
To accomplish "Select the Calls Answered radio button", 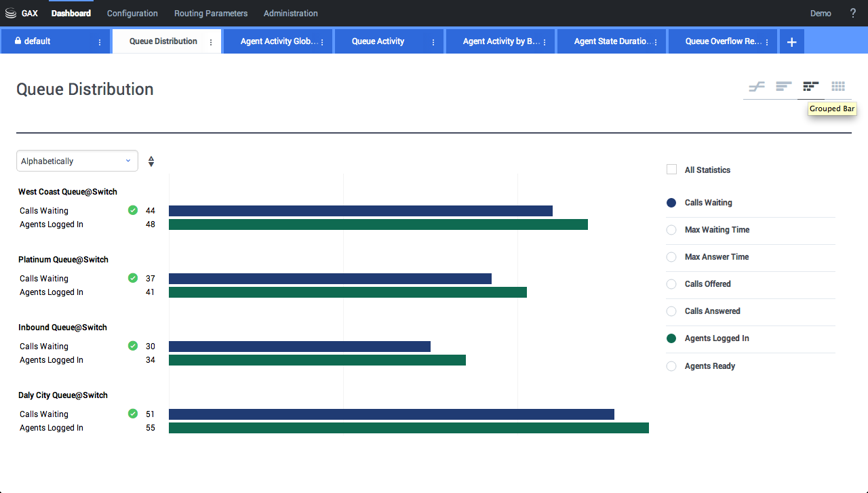I will click(671, 311).
